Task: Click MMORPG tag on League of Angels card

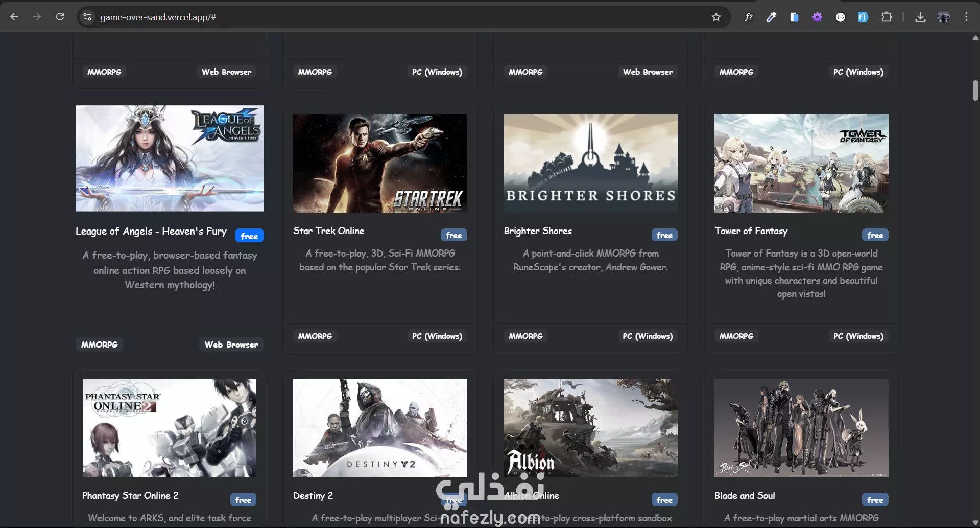Action: pos(100,345)
